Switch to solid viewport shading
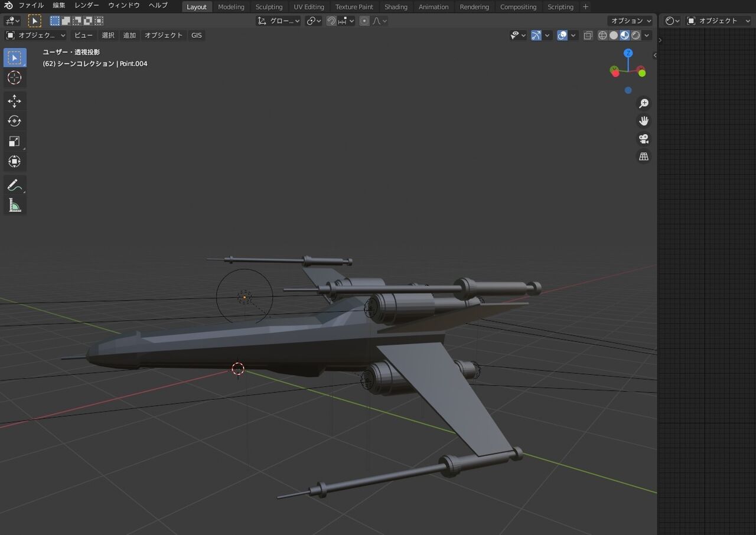756x535 pixels. click(614, 35)
